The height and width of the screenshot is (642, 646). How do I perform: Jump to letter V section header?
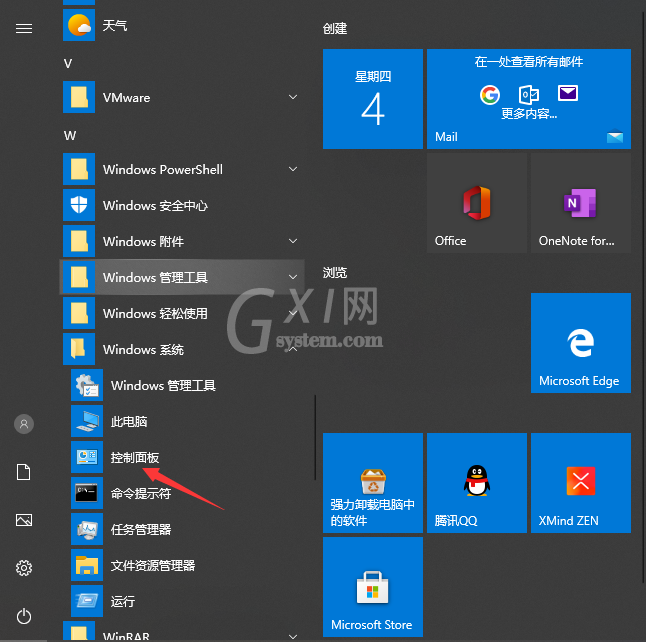coord(68,63)
